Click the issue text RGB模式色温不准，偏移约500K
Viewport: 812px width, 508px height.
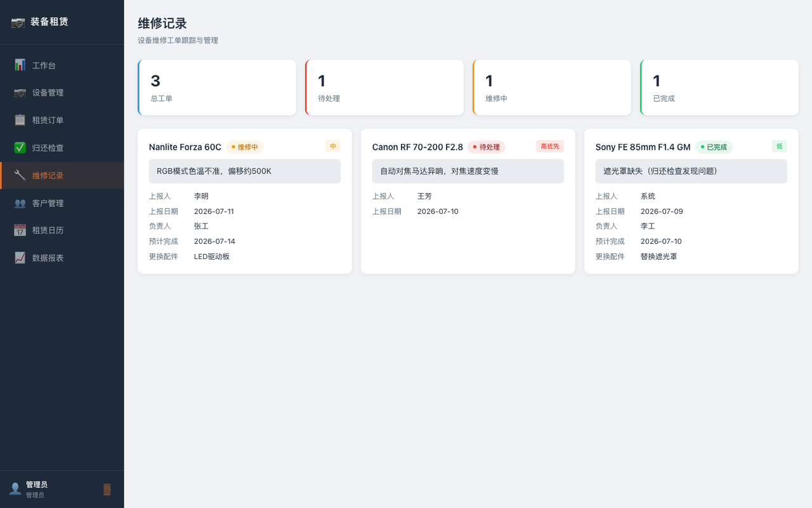click(214, 171)
